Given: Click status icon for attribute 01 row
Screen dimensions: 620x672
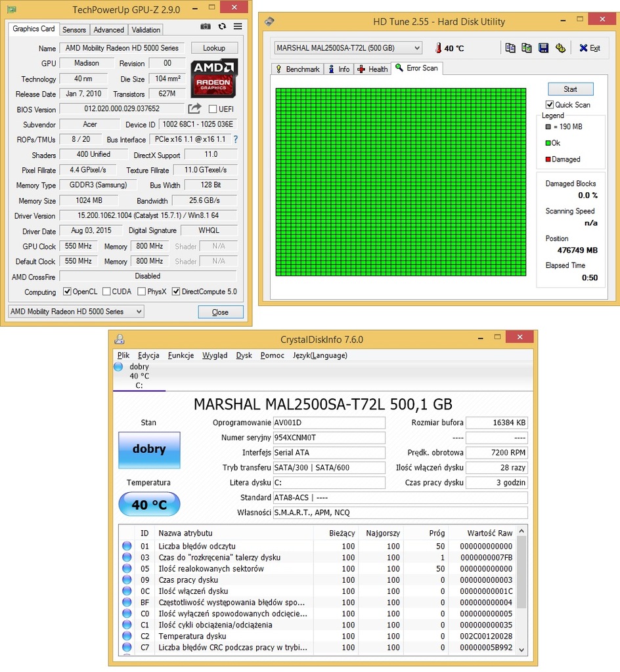Looking at the screenshot, I should (x=127, y=546).
